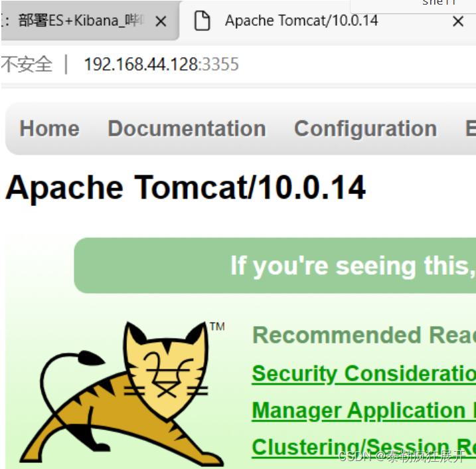Viewport: 476px width, 469px height.
Task: Open the Clustering/Session Replication link
Action: tap(364, 448)
